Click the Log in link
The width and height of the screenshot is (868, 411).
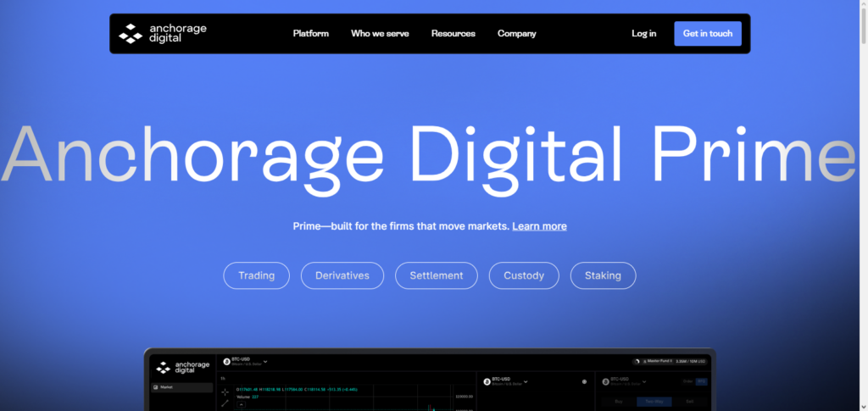[644, 34]
